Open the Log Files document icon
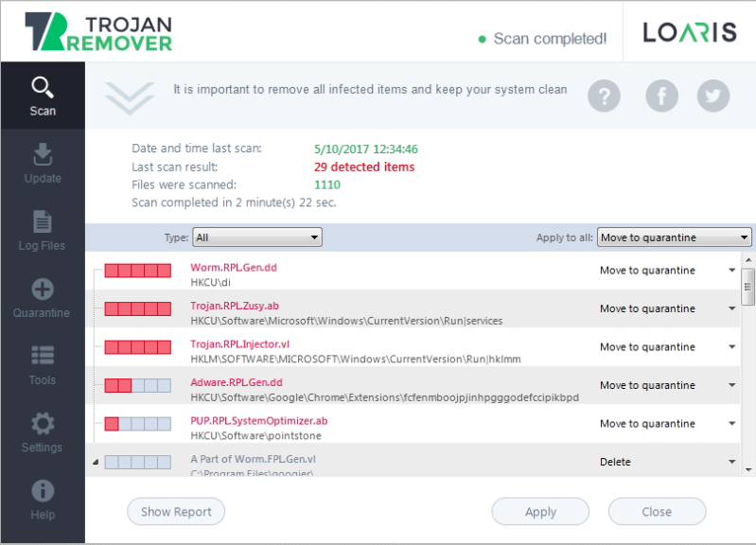The width and height of the screenshot is (756, 545). coord(43,221)
